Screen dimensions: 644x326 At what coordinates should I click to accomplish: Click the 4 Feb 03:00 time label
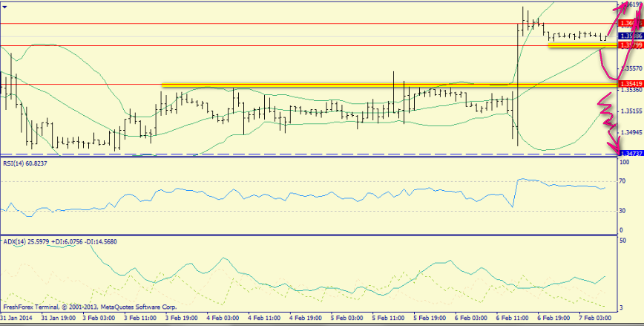(x=223, y=318)
